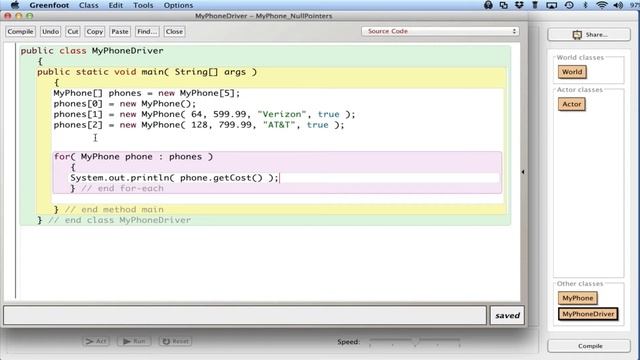Click the 'public class MyPhoneDriver' line
Image resolution: width=640 pixels, height=360 pixels.
(x=92, y=51)
